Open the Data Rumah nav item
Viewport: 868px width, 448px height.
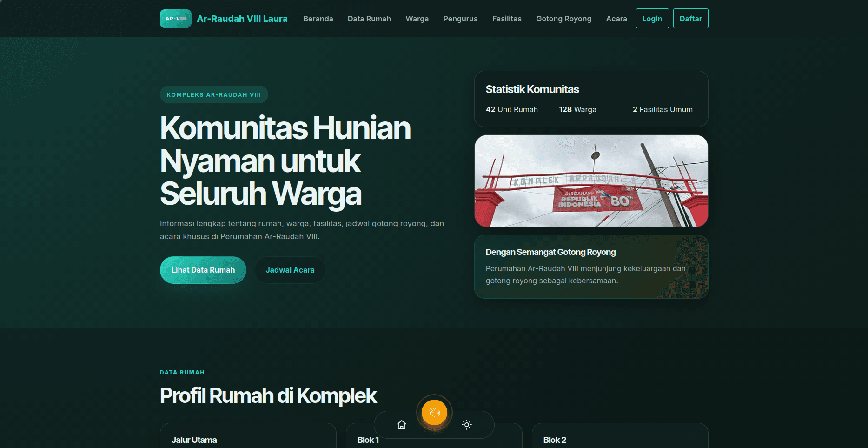pos(369,19)
